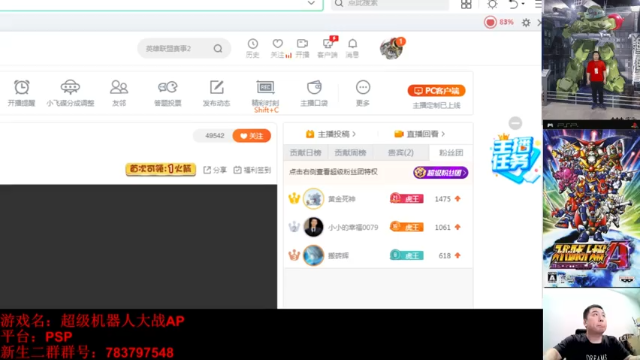Open the user avatar profile menu
The width and height of the screenshot is (640, 360).
391,49
